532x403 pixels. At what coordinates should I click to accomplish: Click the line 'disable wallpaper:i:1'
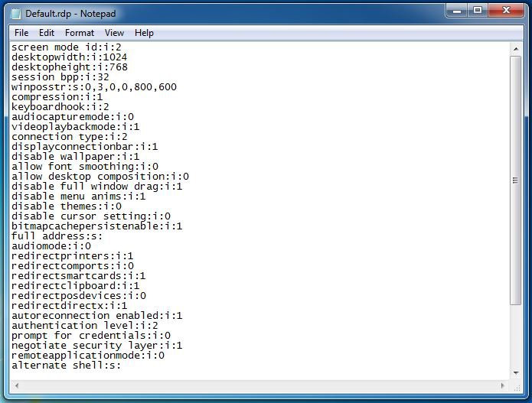click(75, 157)
